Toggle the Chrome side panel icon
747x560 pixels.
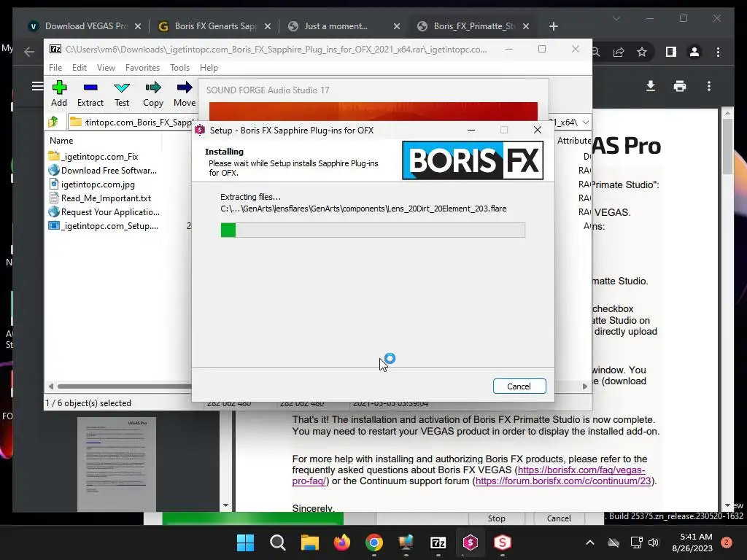pos(671,52)
